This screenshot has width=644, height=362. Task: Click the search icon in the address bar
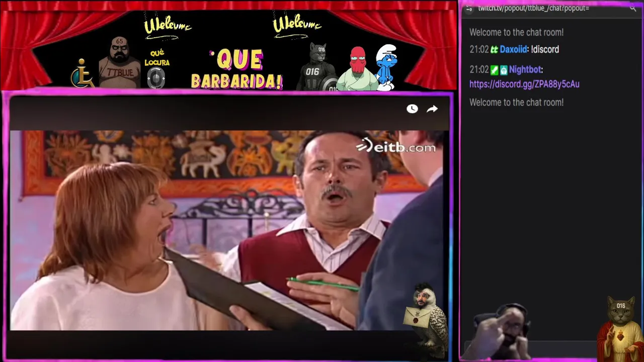pyautogui.click(x=633, y=8)
